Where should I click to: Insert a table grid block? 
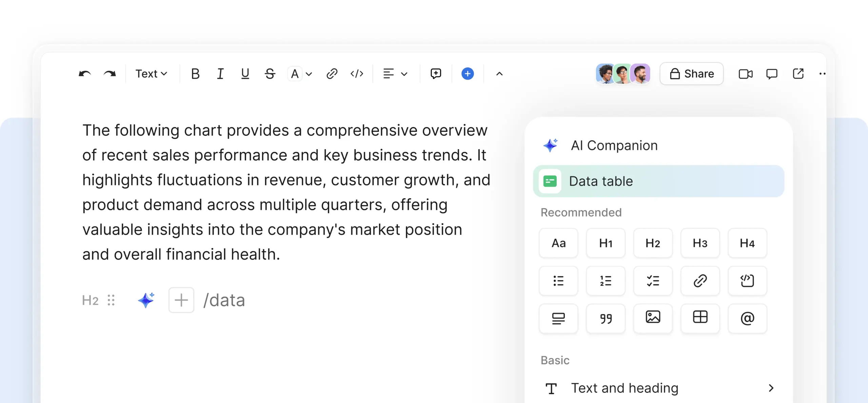click(x=700, y=318)
